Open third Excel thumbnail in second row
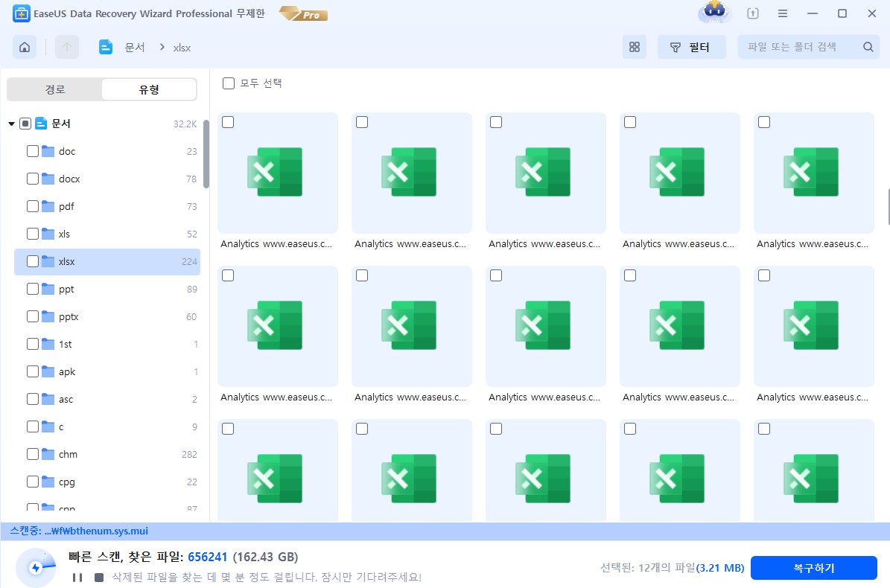Image resolution: width=890 pixels, height=588 pixels. (x=545, y=326)
